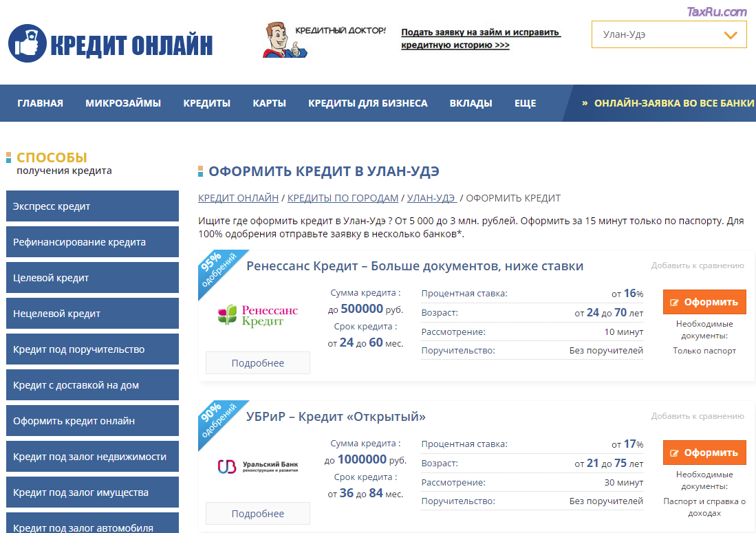Image resolution: width=756 pixels, height=533 pixels.
Task: Select КРЕДИТЫ ДЛЯ БИЗНЕСА in navigation
Action: tap(367, 103)
